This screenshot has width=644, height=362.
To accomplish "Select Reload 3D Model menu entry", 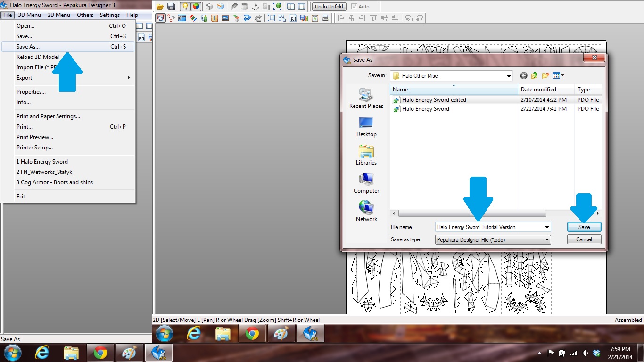I will 68,57.
